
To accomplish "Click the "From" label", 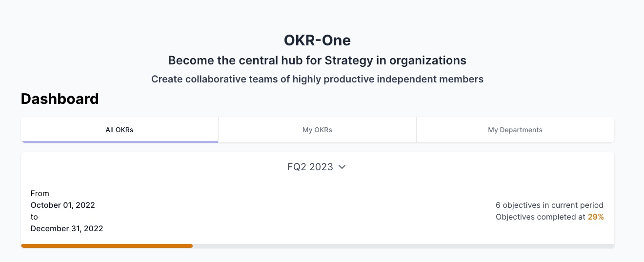I will pos(40,193).
